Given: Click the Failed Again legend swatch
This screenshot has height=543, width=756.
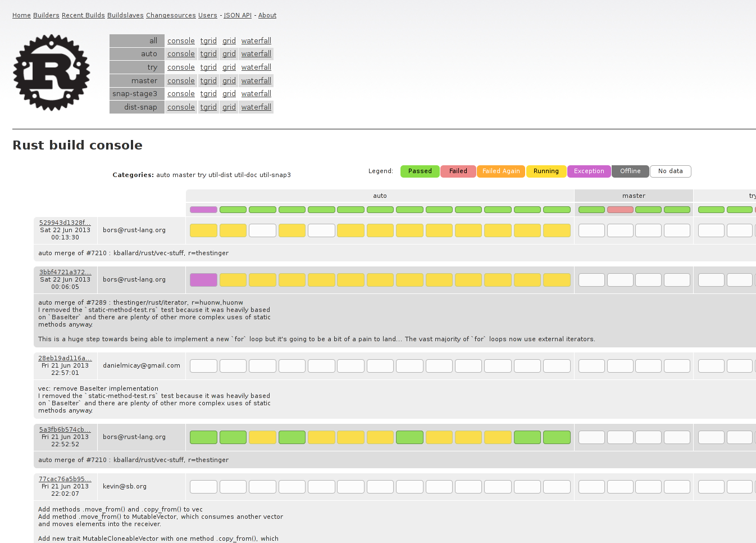Looking at the screenshot, I should (x=501, y=171).
